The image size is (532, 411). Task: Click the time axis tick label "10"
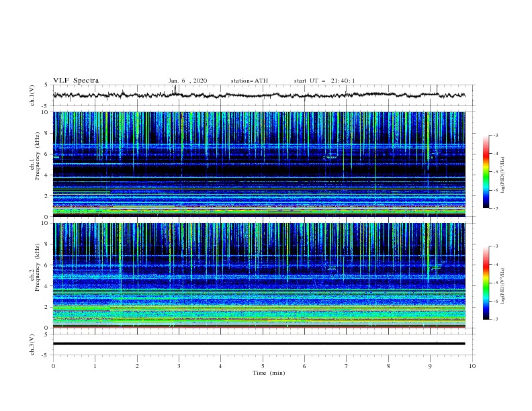[472, 366]
